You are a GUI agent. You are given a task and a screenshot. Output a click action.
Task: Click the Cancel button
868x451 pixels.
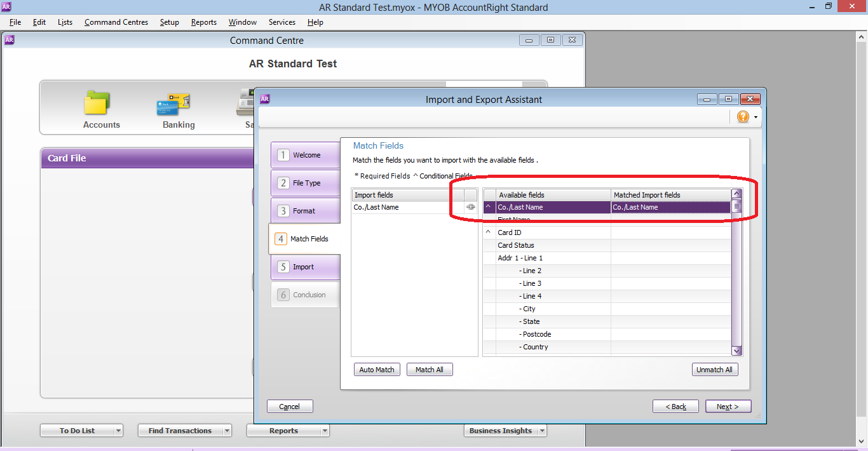(x=290, y=407)
